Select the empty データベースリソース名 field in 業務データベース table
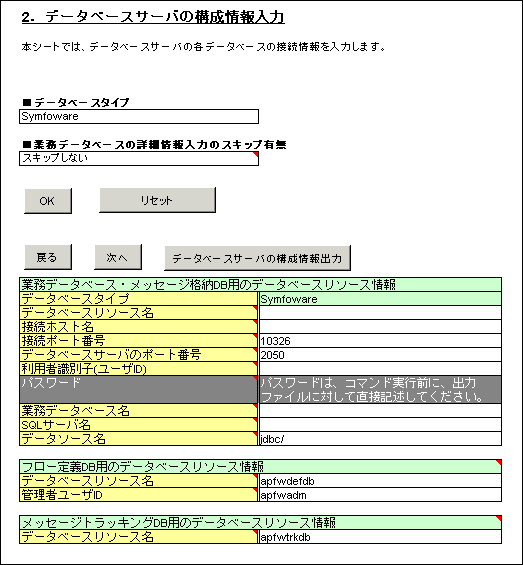 coord(380,313)
